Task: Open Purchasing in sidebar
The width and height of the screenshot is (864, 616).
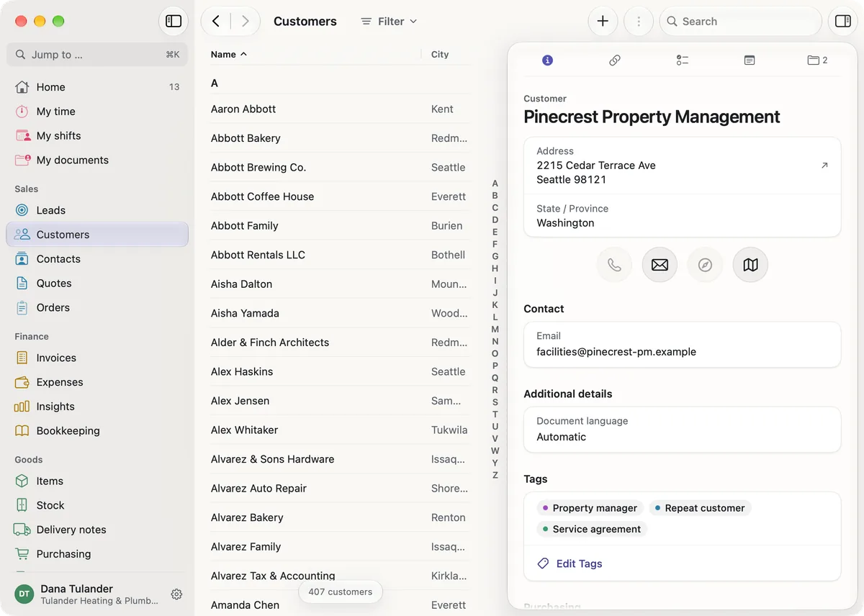Action: (x=97, y=554)
